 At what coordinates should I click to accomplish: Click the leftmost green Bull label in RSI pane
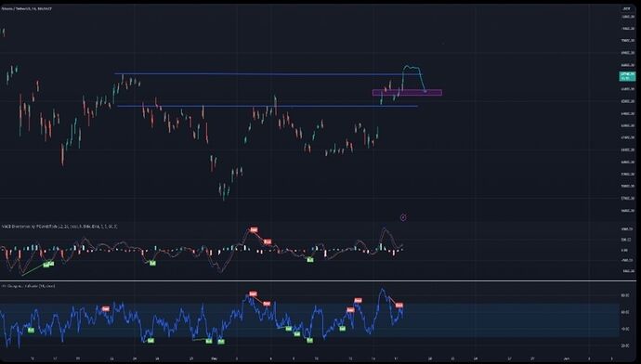tap(31, 330)
